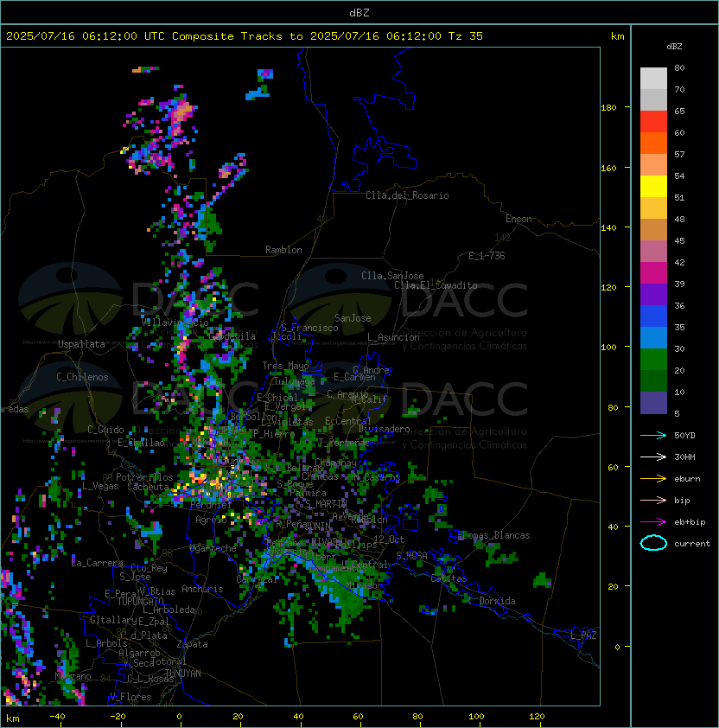
Task: Click the 'Clla.SanJose' place label
Action: [x=392, y=276]
